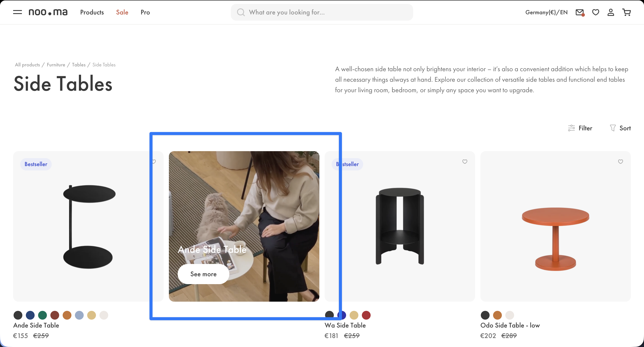Screen dimensions: 644x347
Task: Open the Pro menu item
Action: click(145, 12)
